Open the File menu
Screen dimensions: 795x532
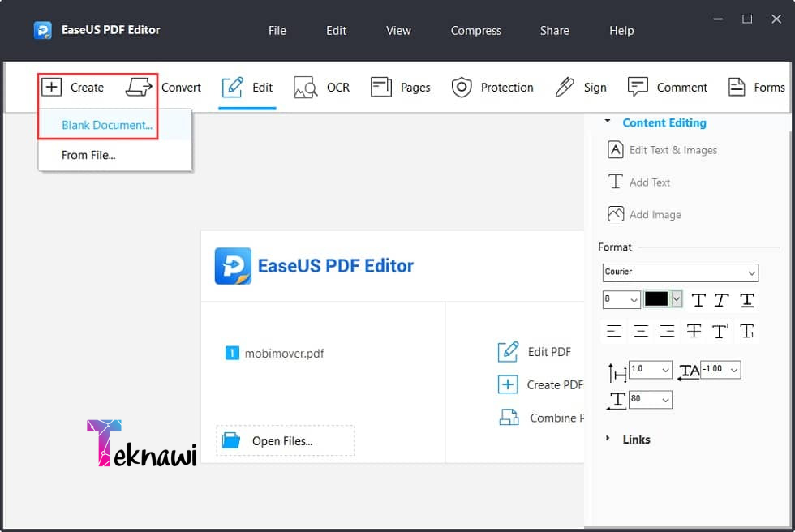click(277, 30)
